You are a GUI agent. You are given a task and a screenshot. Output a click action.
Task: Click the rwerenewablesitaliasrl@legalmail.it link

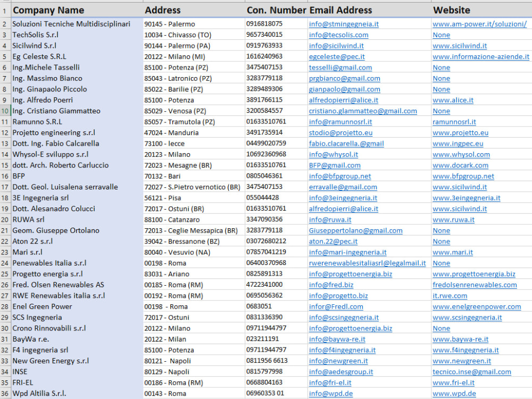click(x=367, y=263)
